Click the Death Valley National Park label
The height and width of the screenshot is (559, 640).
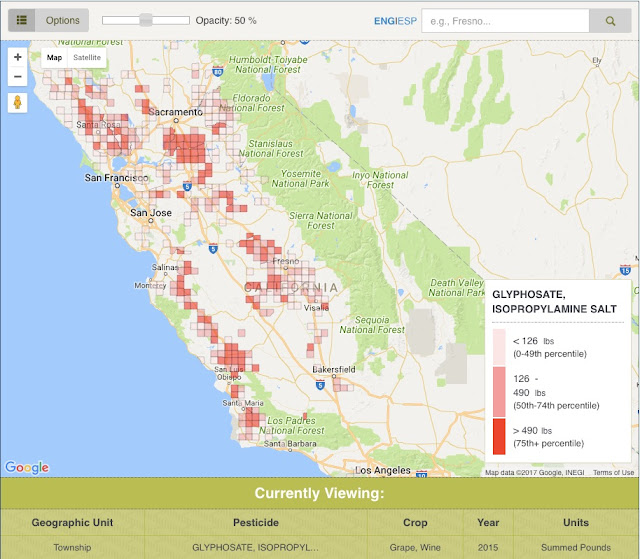click(456, 288)
